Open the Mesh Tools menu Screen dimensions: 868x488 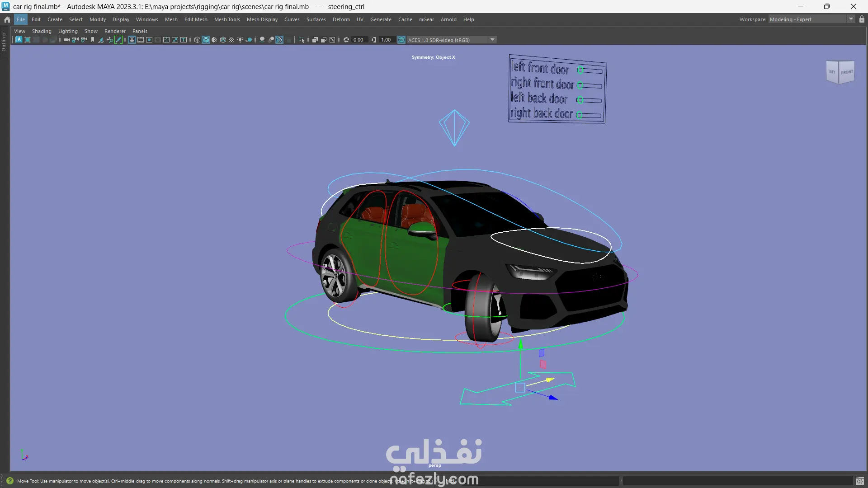(x=227, y=19)
